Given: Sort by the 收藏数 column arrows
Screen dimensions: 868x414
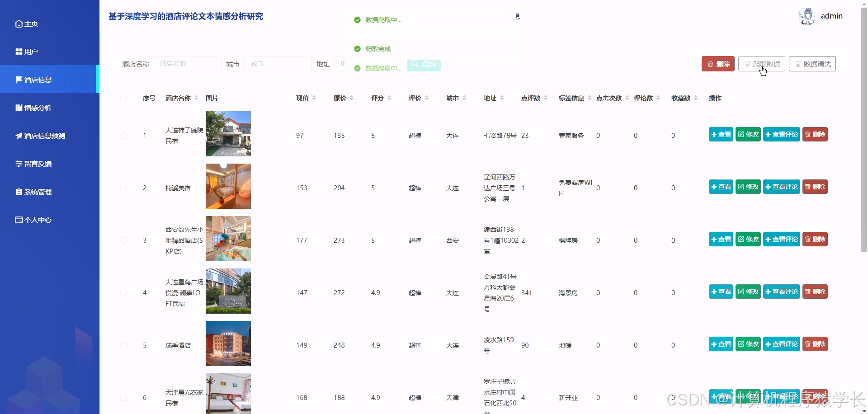Looking at the screenshot, I should coord(696,98).
